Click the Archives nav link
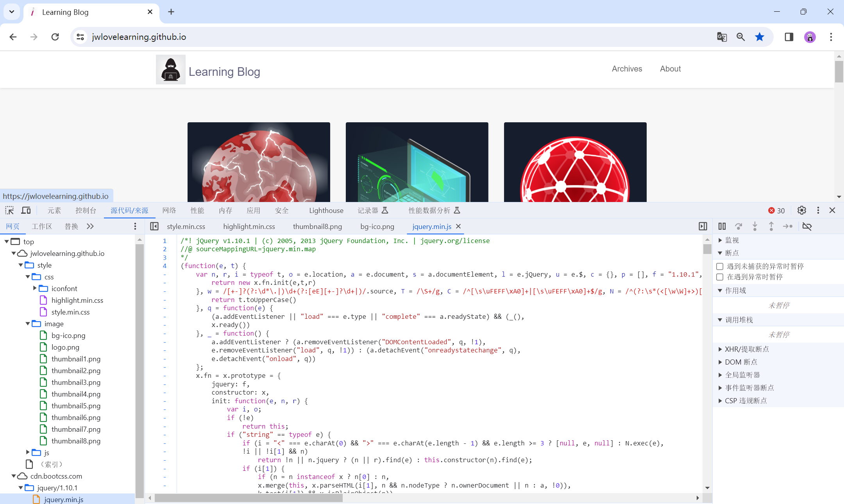 pos(627,69)
